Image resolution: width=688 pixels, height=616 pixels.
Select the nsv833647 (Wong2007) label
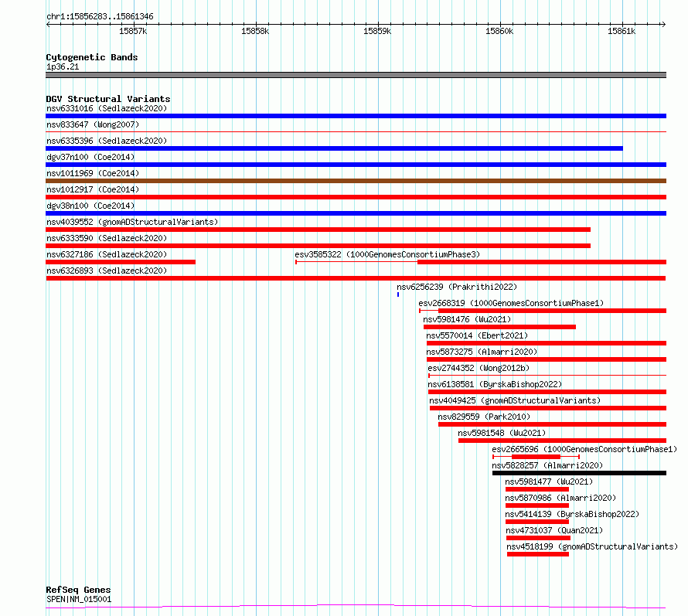(x=93, y=124)
